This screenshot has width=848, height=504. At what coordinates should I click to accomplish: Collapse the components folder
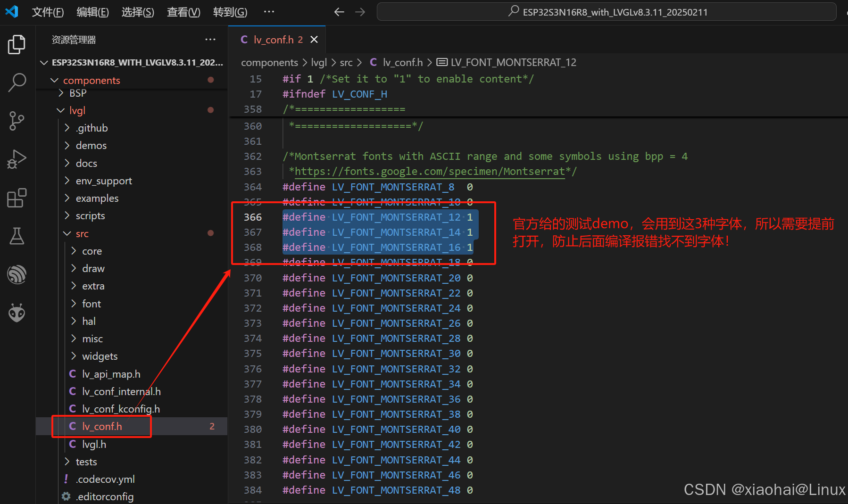pos(132,80)
